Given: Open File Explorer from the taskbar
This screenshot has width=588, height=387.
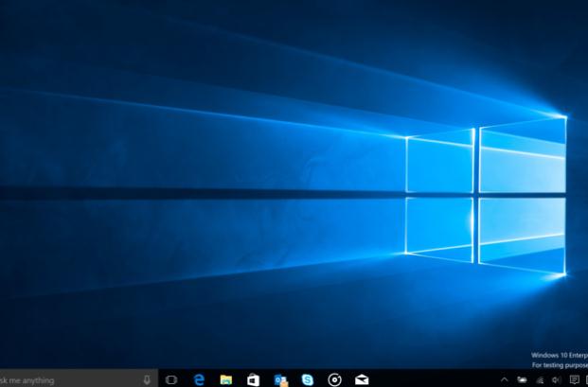Looking at the screenshot, I should point(226,379).
